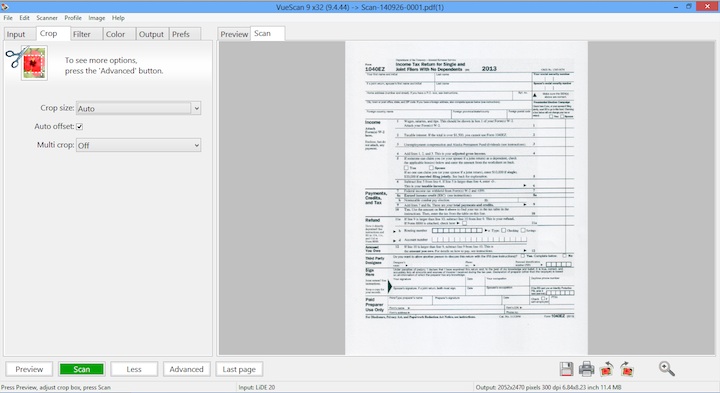Switch to the Input tab
Screen dimensions: 720x393
point(20,34)
